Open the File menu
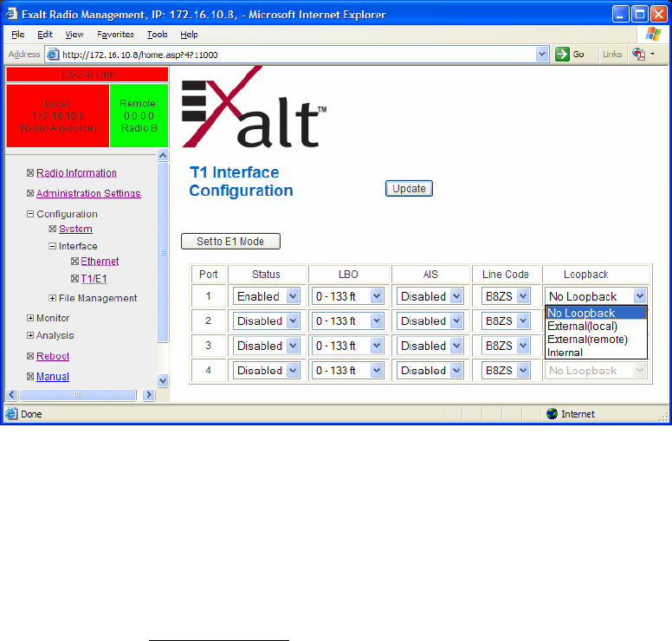672x641 pixels. coord(17,35)
